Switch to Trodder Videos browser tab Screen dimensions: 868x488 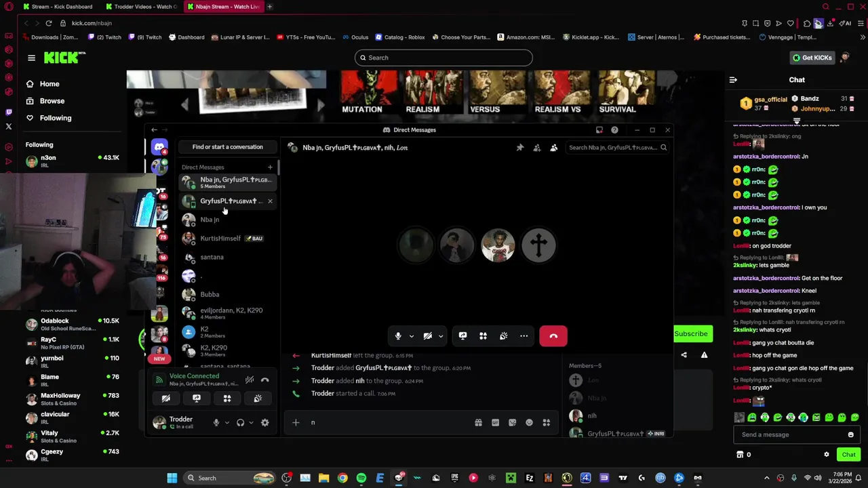[x=140, y=7]
